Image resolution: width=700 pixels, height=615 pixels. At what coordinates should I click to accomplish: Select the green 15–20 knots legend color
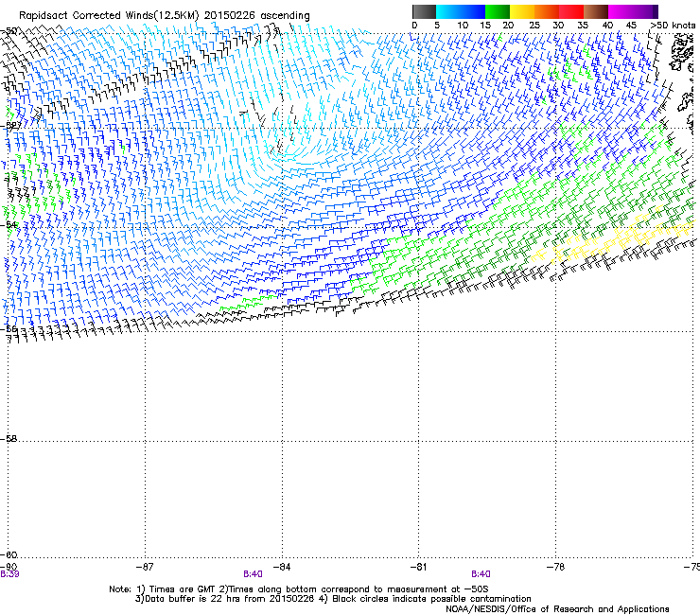tap(498, 11)
